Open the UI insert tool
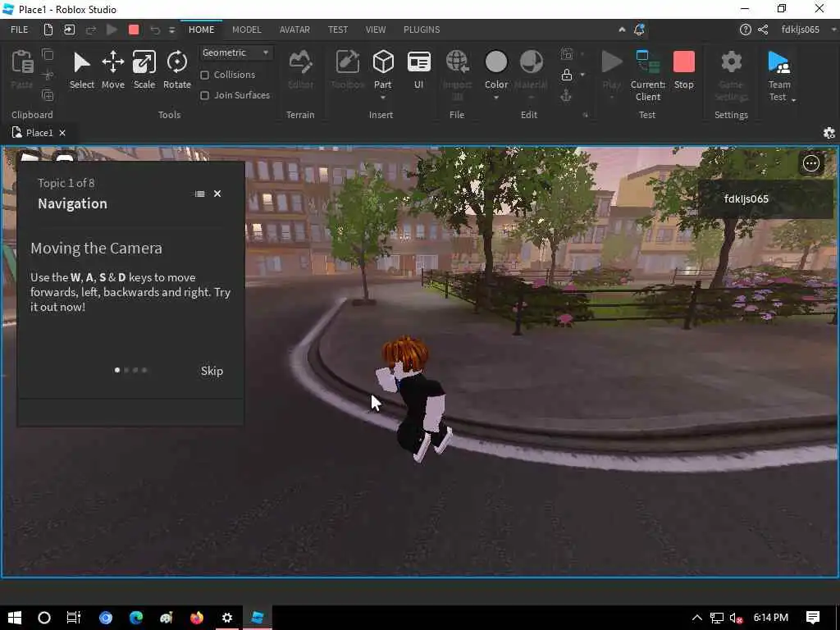 (419, 62)
